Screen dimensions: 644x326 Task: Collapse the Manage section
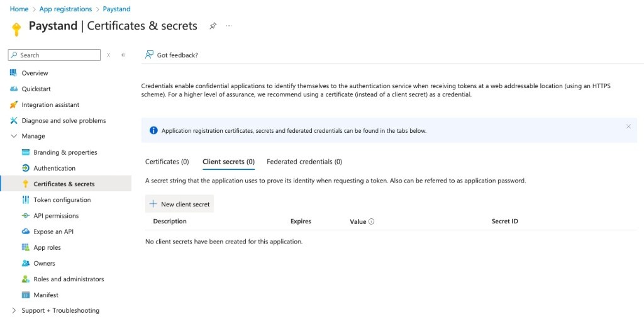pos(14,136)
